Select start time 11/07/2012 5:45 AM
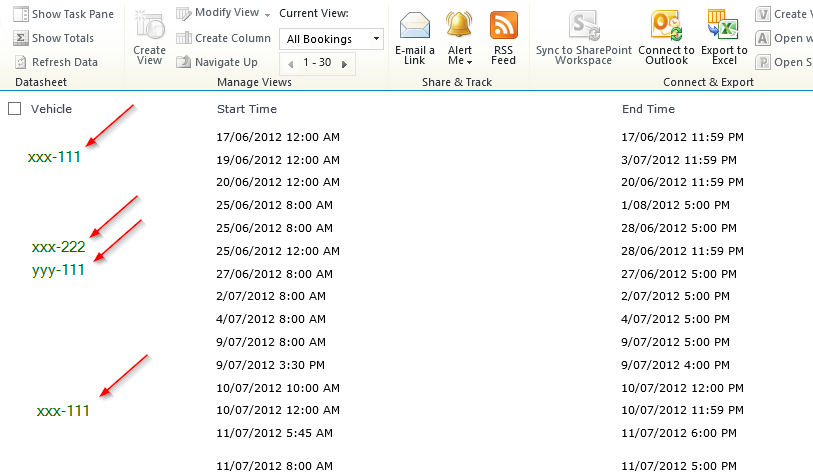This screenshot has width=813, height=476. coord(274,433)
